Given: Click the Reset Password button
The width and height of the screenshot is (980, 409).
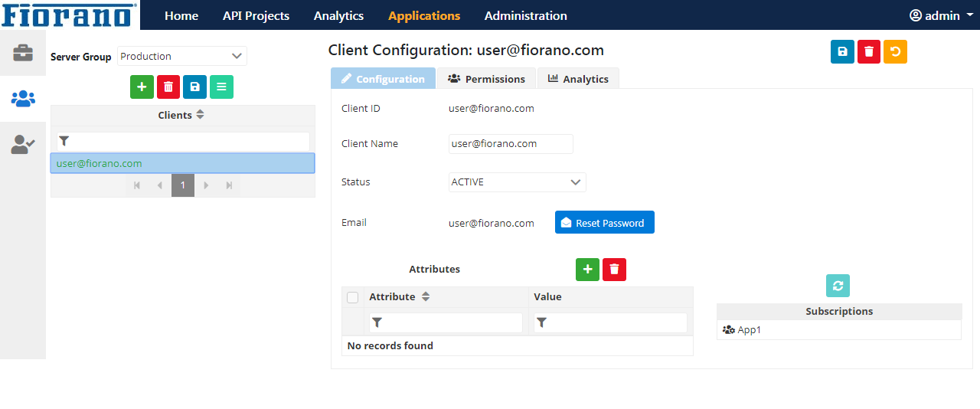Looking at the screenshot, I should [605, 222].
